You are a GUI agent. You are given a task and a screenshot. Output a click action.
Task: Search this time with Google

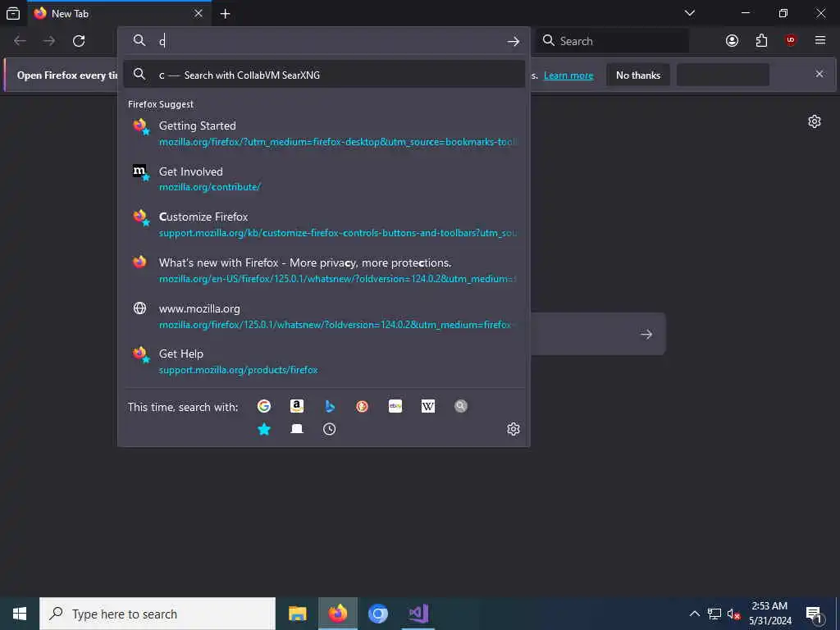click(x=263, y=406)
